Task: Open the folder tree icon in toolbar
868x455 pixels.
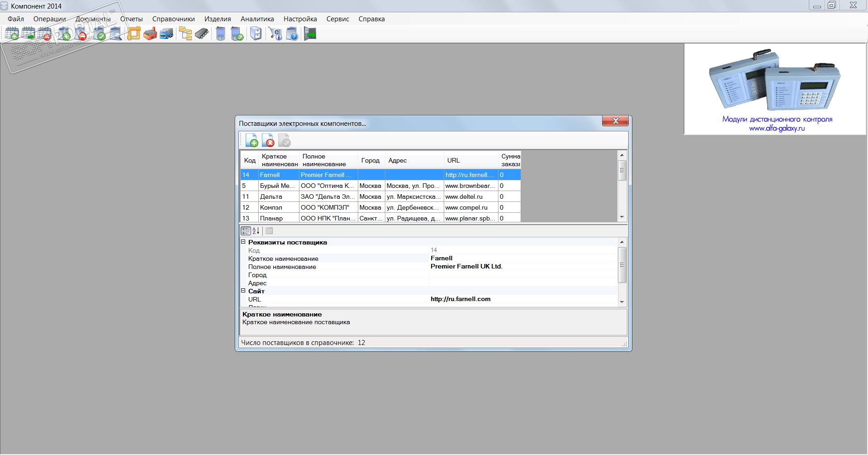Action: [185, 34]
